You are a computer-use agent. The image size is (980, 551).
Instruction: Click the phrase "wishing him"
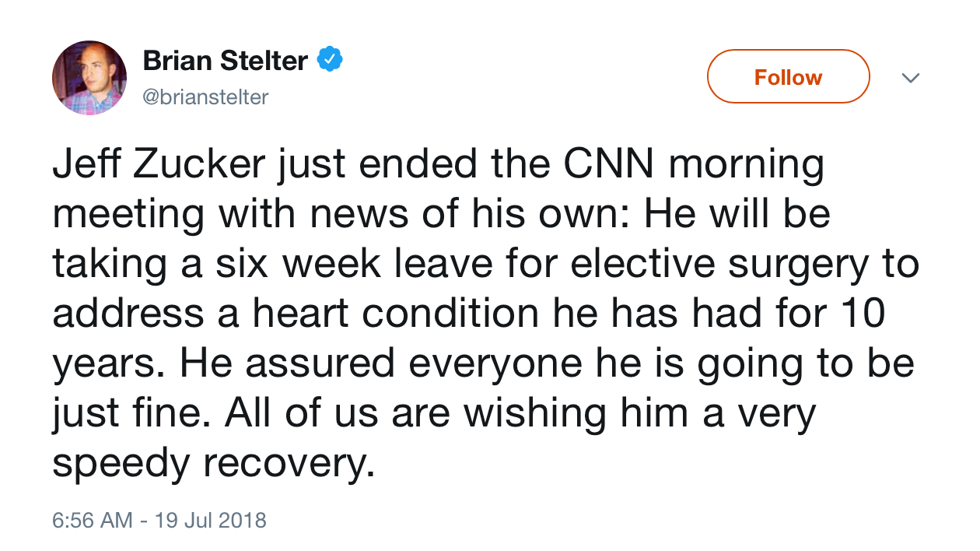[x=575, y=413]
